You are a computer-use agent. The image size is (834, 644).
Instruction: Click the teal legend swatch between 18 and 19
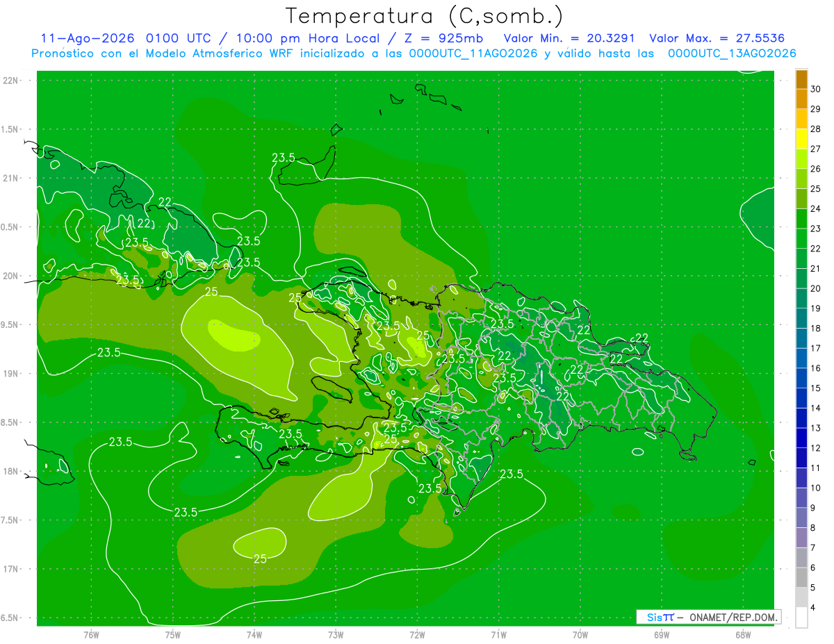pos(801,318)
